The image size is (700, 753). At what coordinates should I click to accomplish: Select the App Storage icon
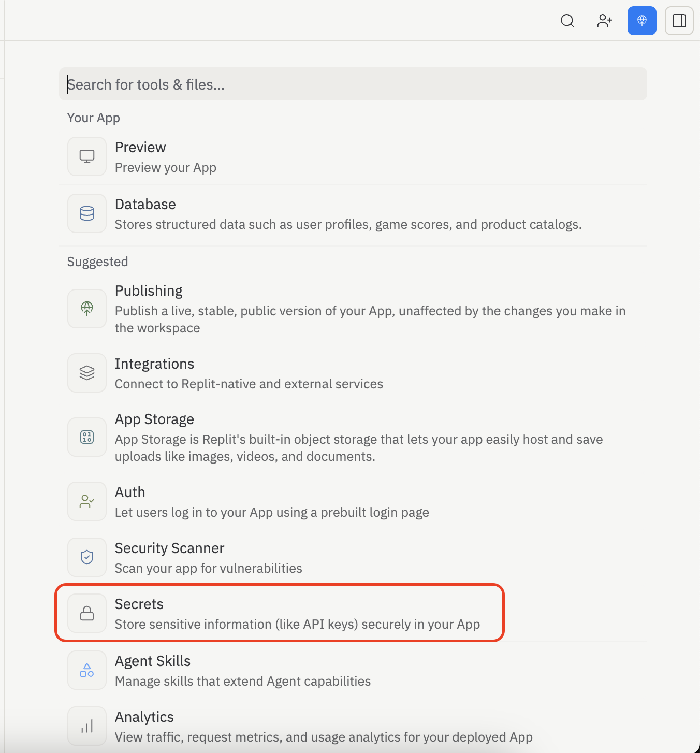click(86, 437)
